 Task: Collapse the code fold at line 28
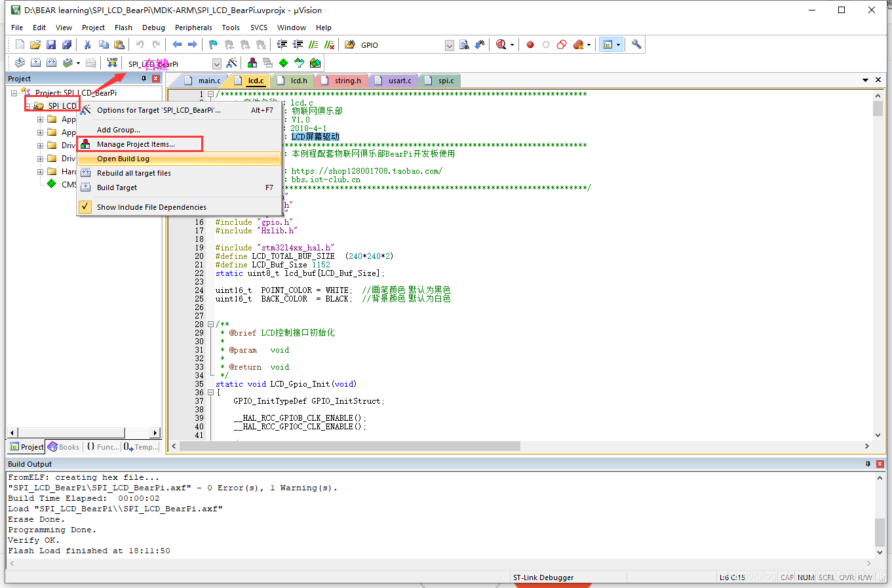point(210,324)
